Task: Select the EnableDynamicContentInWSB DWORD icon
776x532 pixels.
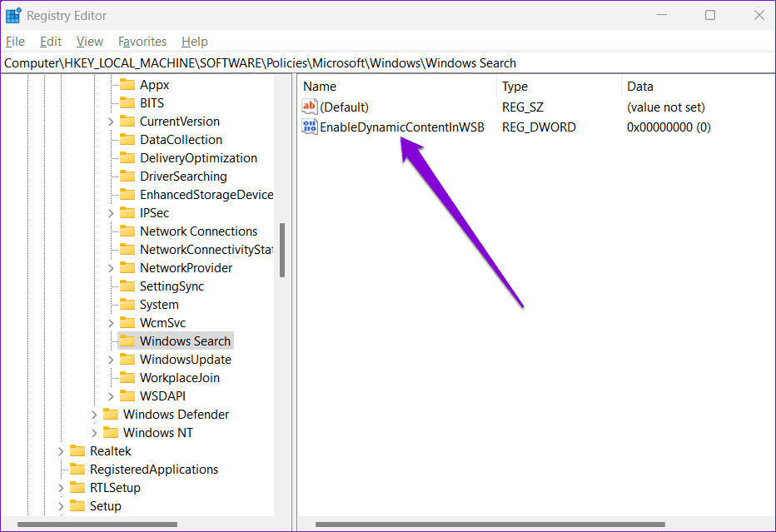Action: (x=309, y=127)
